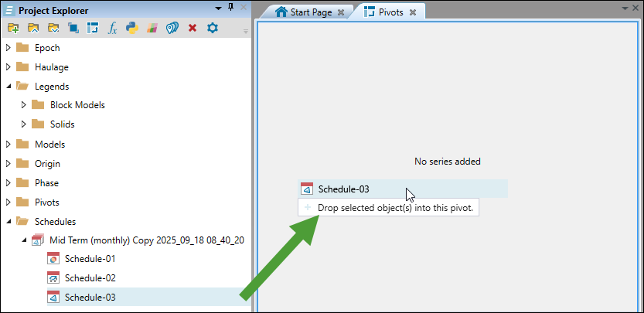This screenshot has width=644, height=313.
Task: Select the Solids folder icon
Action: click(x=38, y=124)
